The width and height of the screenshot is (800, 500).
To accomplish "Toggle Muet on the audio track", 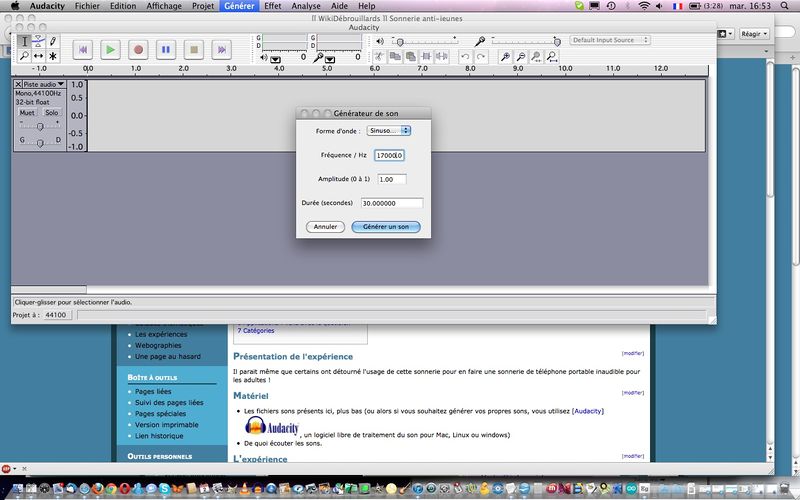I will coord(27,113).
